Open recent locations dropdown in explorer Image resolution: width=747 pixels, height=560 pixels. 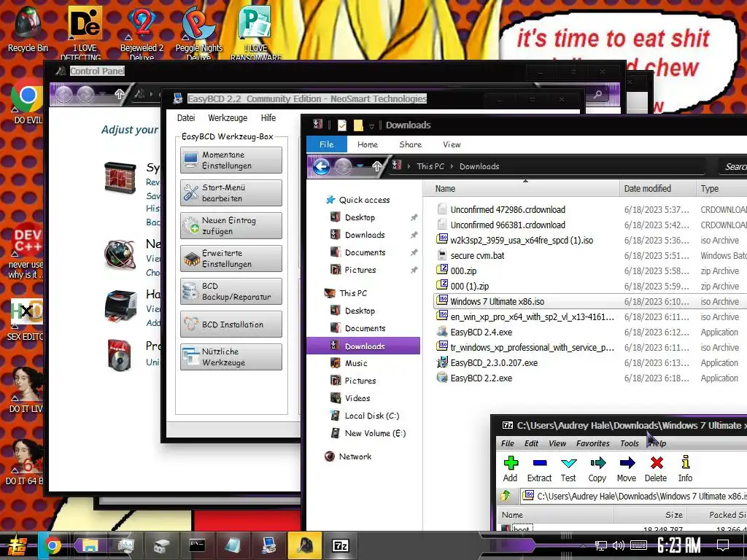(360, 166)
